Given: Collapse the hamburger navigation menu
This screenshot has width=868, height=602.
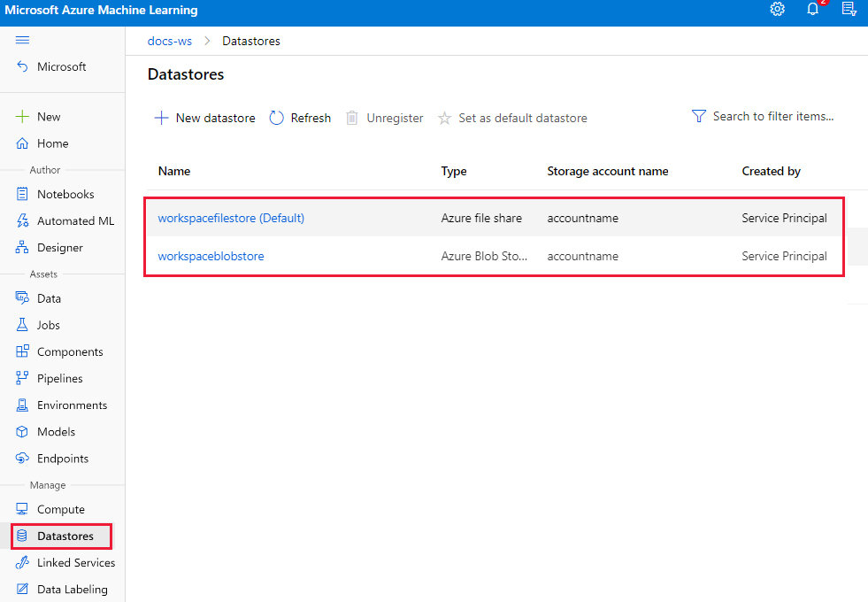Looking at the screenshot, I should [22, 40].
